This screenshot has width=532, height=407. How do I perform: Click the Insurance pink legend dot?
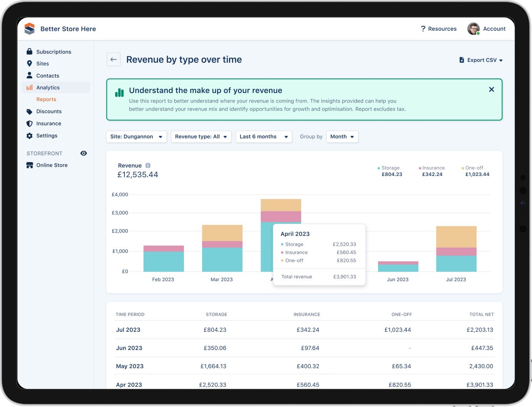coord(421,168)
